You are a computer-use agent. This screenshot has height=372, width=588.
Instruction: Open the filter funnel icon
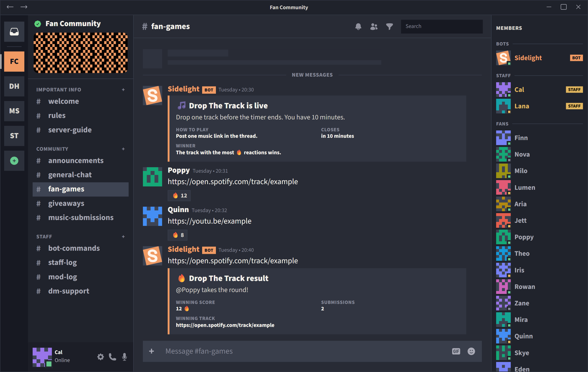click(x=389, y=26)
